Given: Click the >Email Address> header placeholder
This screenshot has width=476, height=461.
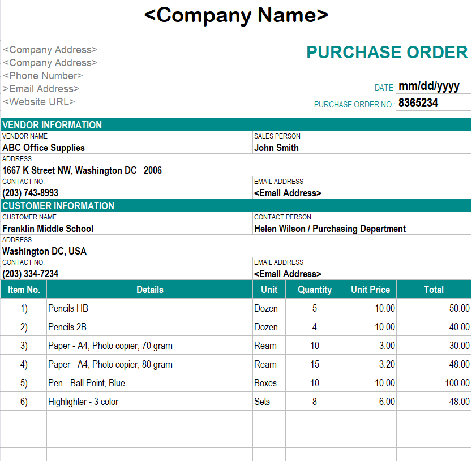Looking at the screenshot, I should (x=41, y=89).
